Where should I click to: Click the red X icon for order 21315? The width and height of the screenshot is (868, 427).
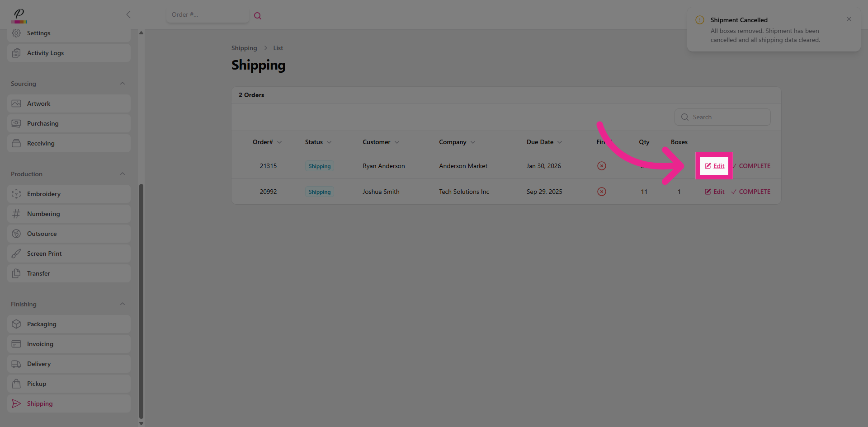(x=601, y=166)
